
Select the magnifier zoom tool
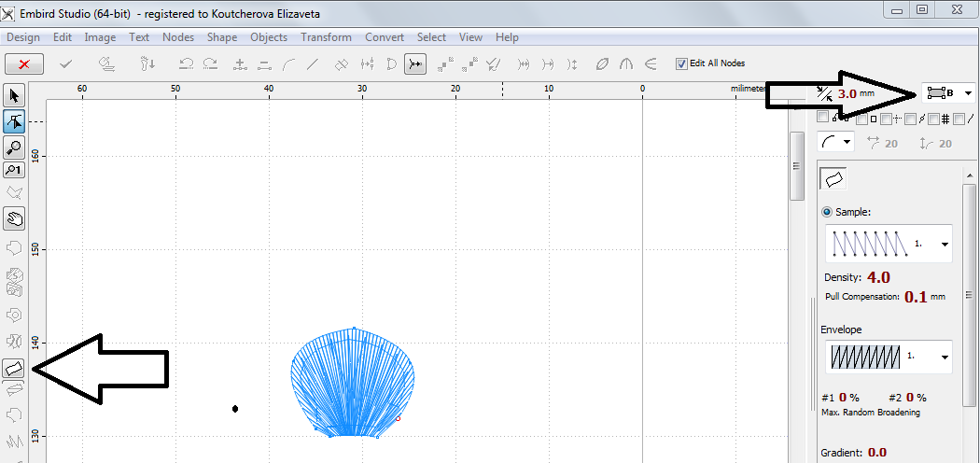(14, 147)
